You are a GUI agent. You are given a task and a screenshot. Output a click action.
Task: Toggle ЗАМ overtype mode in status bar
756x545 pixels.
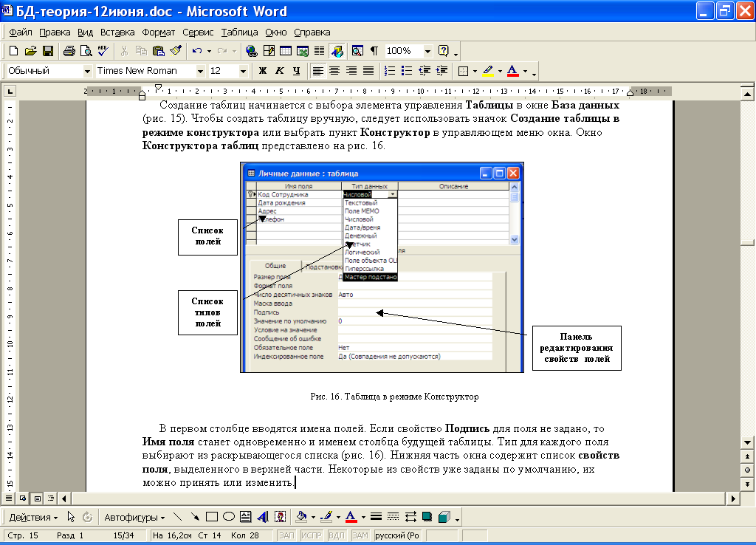360,535
